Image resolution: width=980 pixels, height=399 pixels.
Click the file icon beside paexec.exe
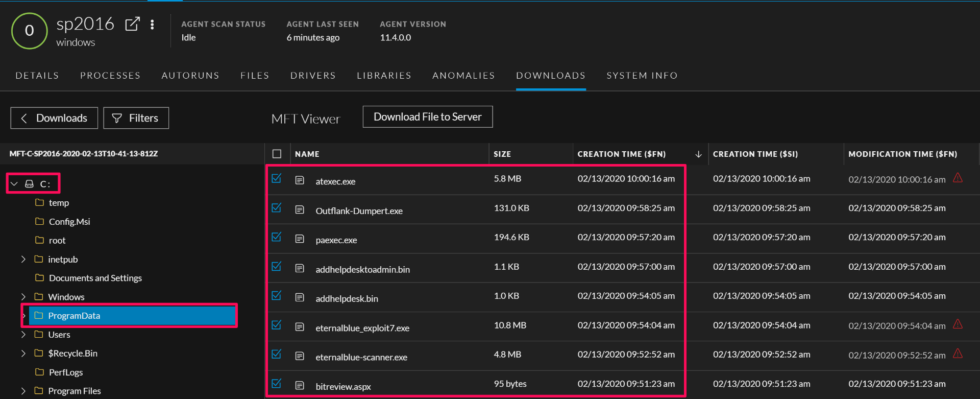point(300,239)
